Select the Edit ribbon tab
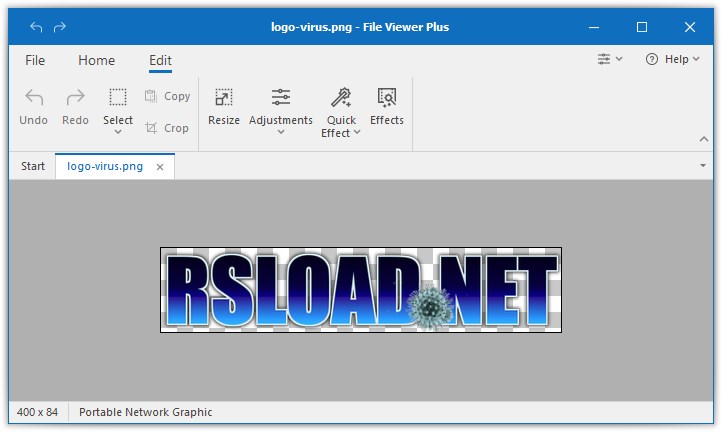Viewport: 722px width, 432px height. tap(160, 60)
